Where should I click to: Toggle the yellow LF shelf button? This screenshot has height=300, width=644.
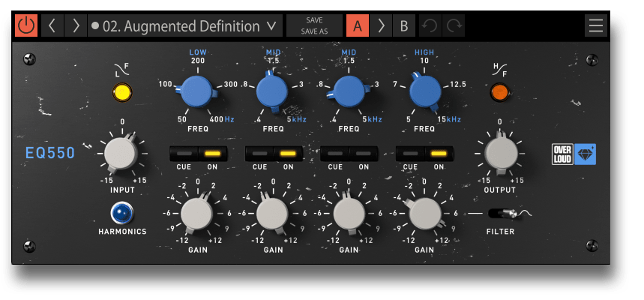coord(122,92)
